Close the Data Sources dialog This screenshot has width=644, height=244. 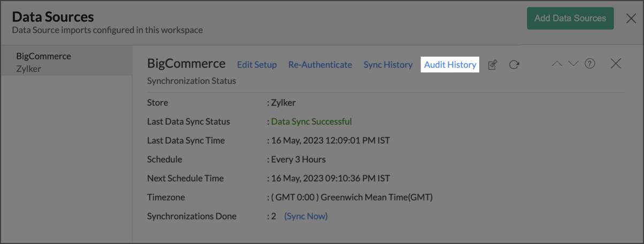point(631,18)
